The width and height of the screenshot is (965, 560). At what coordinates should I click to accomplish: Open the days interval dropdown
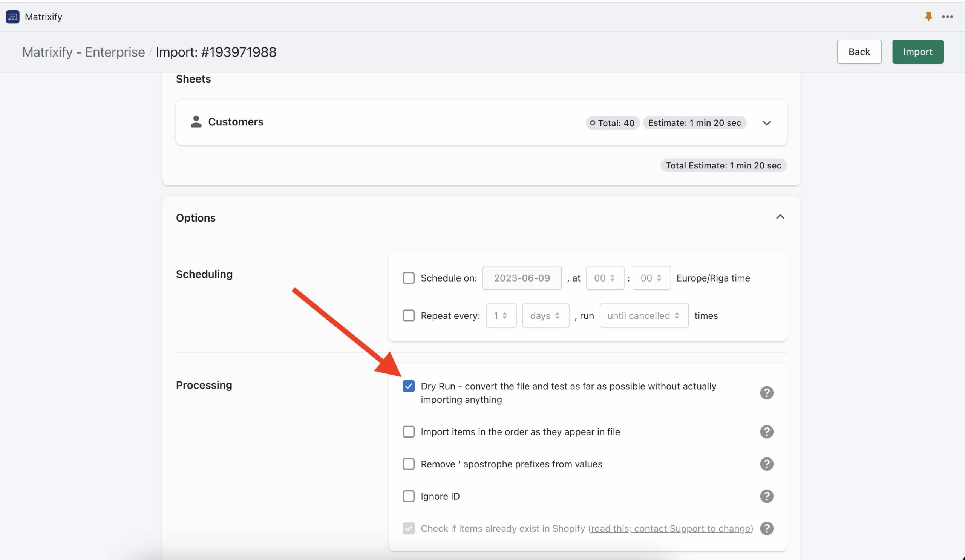545,316
